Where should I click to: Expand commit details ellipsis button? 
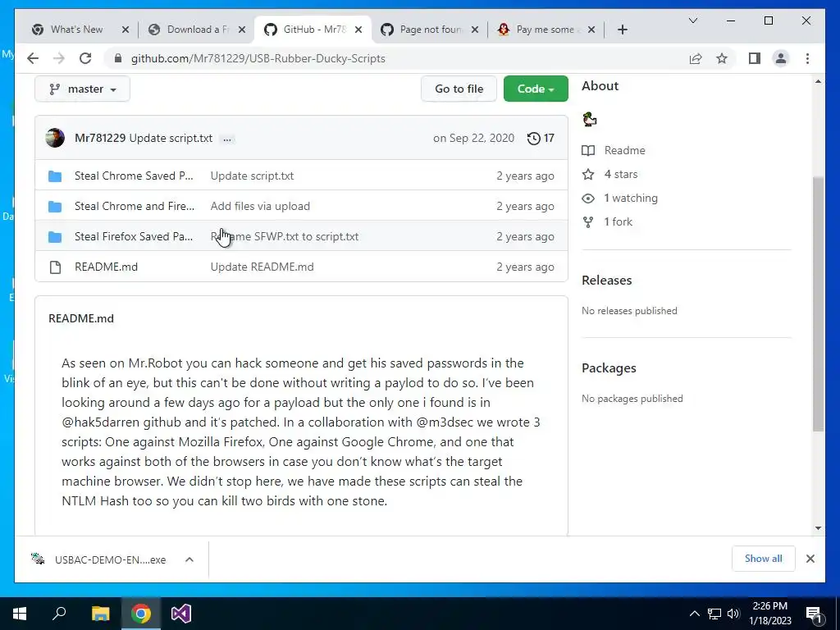[227, 139]
